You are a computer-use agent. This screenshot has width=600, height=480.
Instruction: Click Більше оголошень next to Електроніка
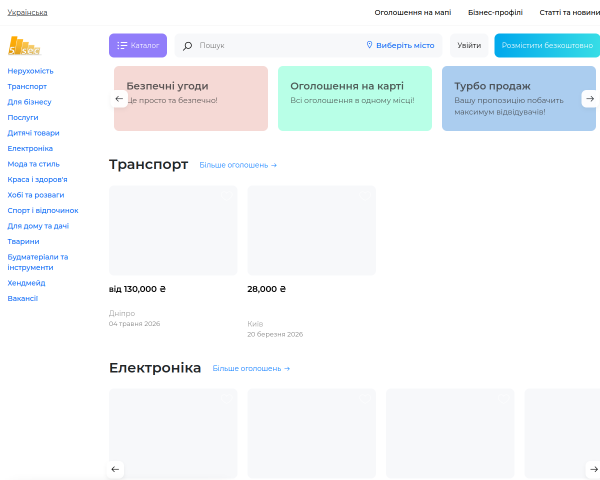[x=251, y=369]
